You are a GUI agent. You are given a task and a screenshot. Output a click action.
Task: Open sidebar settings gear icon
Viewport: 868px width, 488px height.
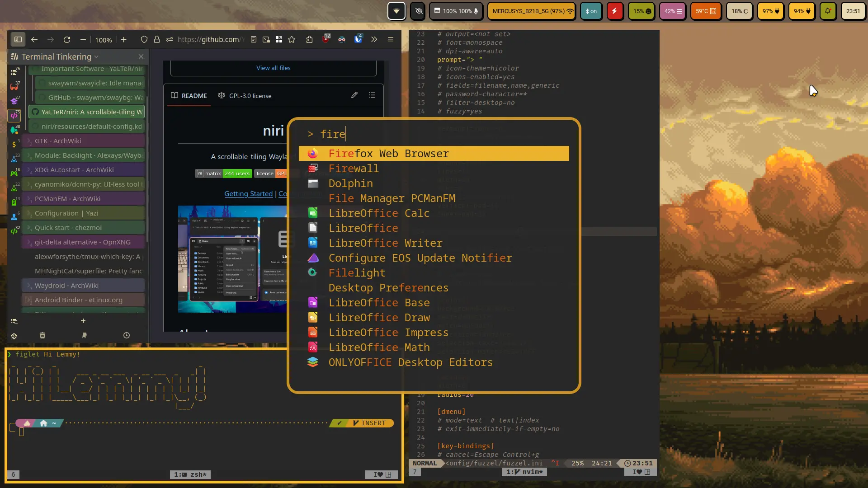[x=14, y=336]
